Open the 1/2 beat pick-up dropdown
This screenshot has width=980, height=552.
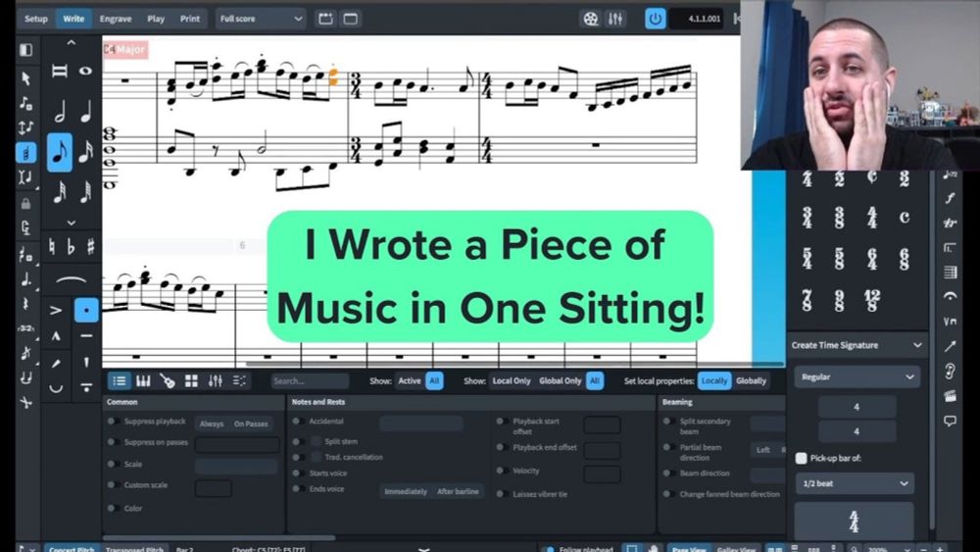(x=855, y=483)
